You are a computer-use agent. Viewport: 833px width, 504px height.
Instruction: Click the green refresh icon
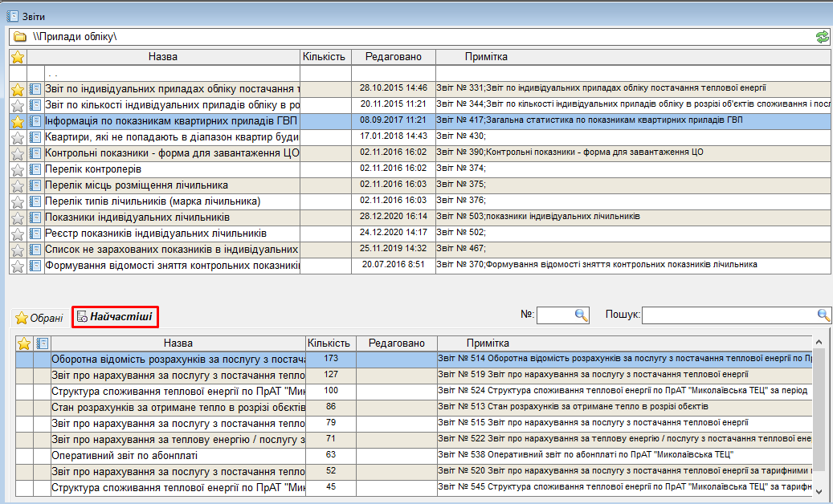[822, 37]
